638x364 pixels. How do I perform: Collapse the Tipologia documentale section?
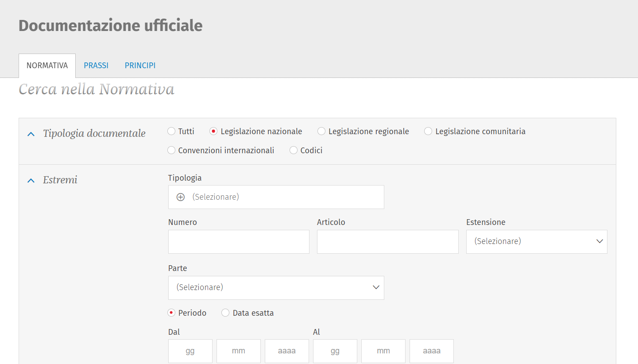31,134
